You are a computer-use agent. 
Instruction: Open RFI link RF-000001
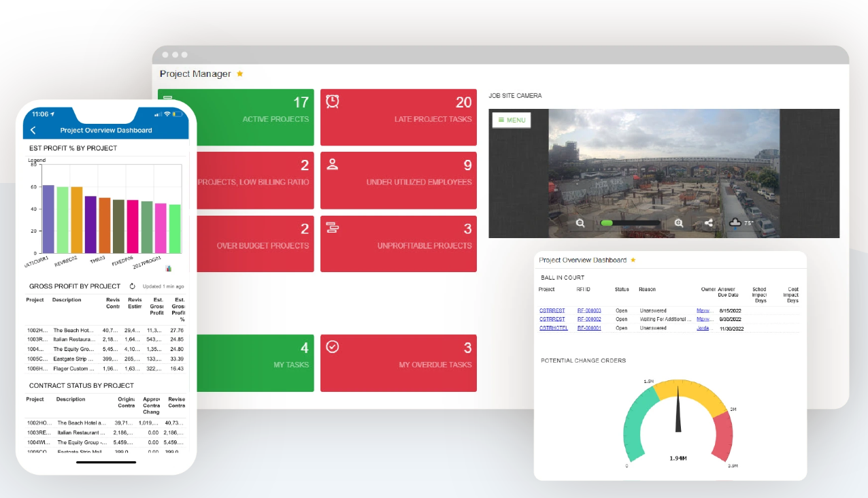[x=589, y=328]
